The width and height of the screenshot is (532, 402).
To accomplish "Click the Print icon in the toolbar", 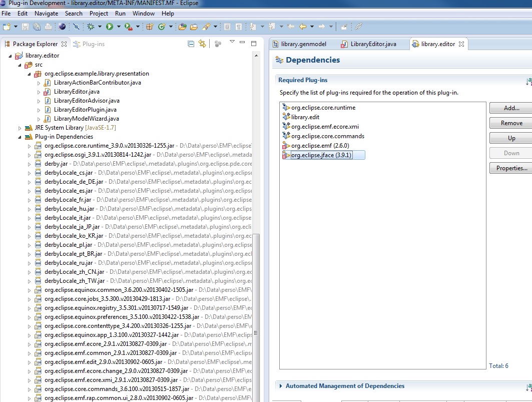I will pos(48,27).
